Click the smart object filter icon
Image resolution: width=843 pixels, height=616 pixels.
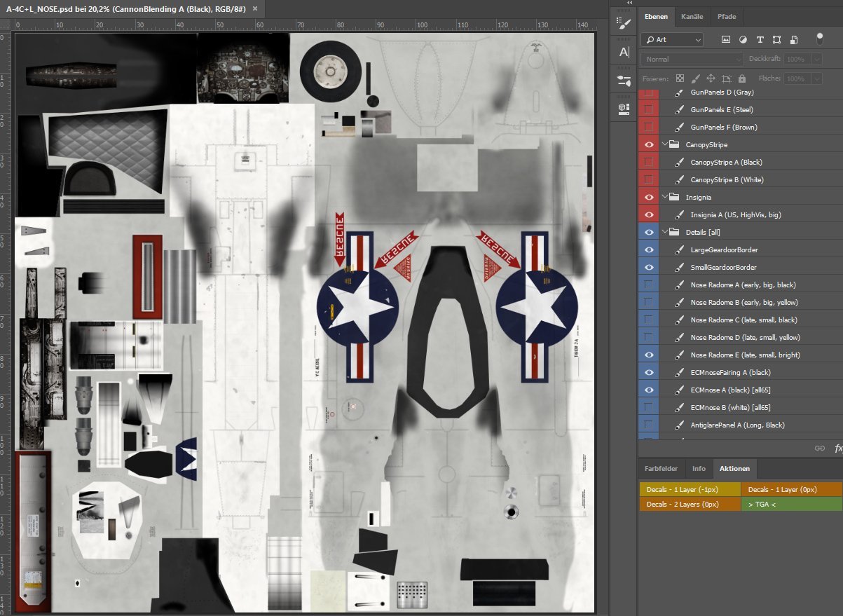pos(793,39)
